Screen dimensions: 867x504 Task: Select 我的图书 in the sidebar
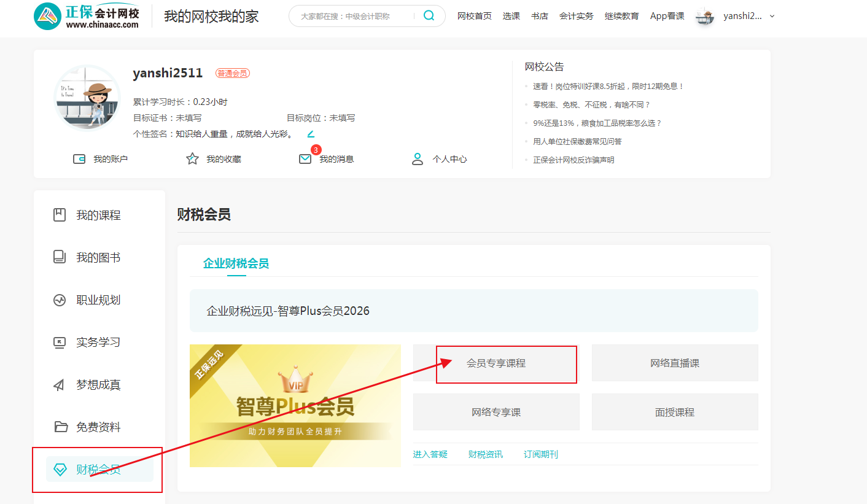pos(99,257)
